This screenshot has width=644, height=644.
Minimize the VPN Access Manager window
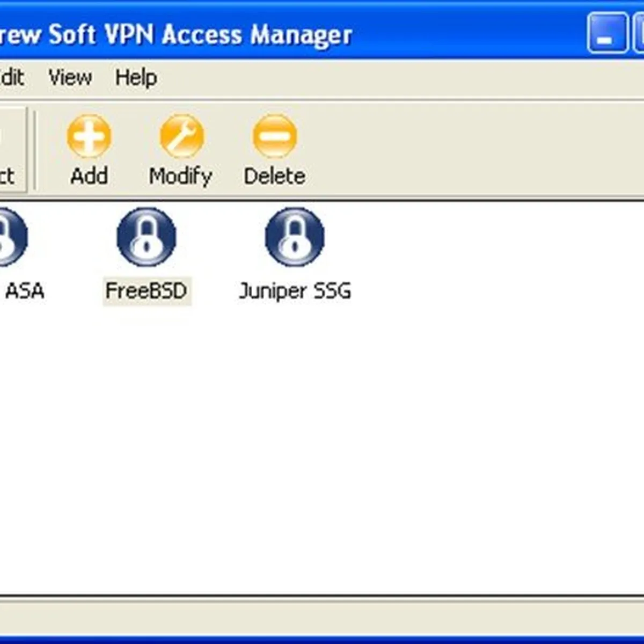(607, 34)
